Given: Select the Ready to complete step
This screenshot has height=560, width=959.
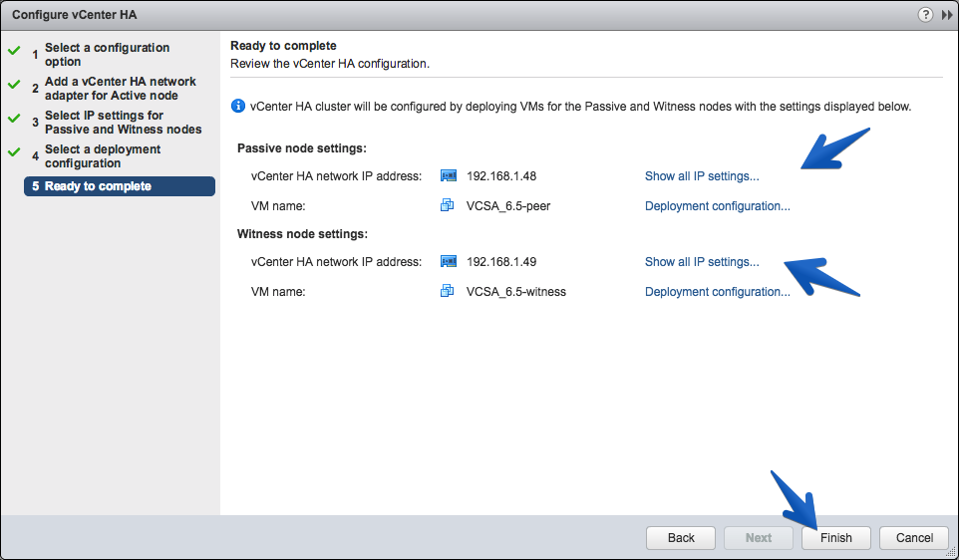Looking at the screenshot, I should click(x=120, y=186).
